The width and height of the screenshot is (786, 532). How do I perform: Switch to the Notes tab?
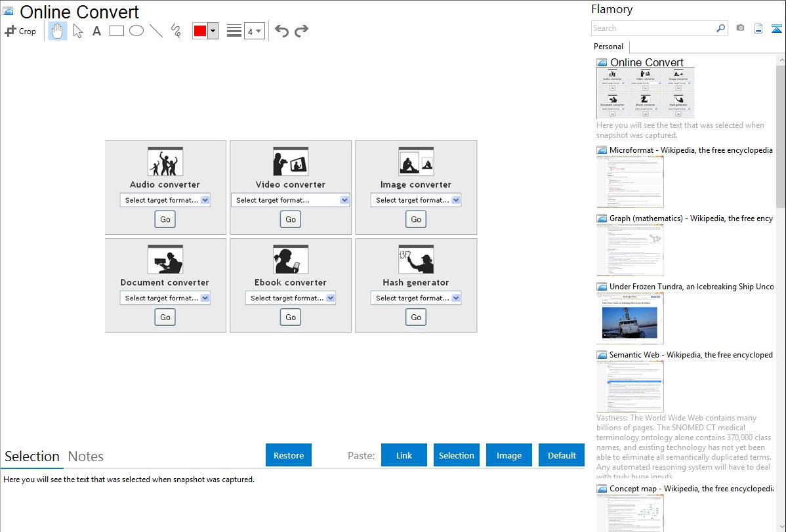(86, 457)
